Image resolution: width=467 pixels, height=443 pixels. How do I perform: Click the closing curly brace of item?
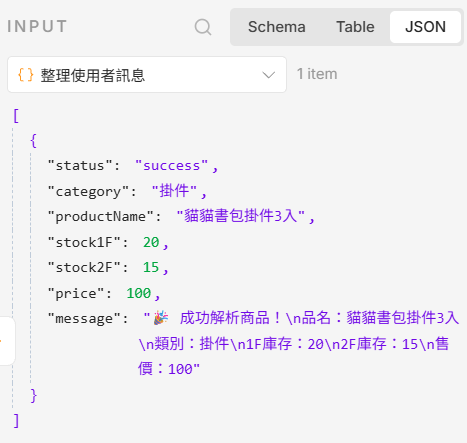(x=33, y=396)
